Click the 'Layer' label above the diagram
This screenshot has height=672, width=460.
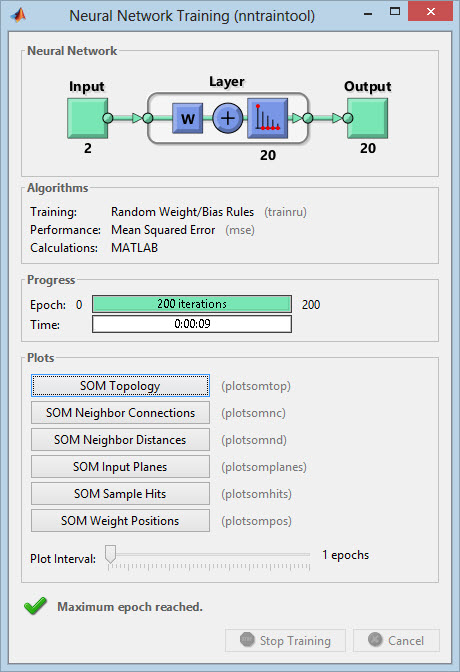tap(227, 81)
